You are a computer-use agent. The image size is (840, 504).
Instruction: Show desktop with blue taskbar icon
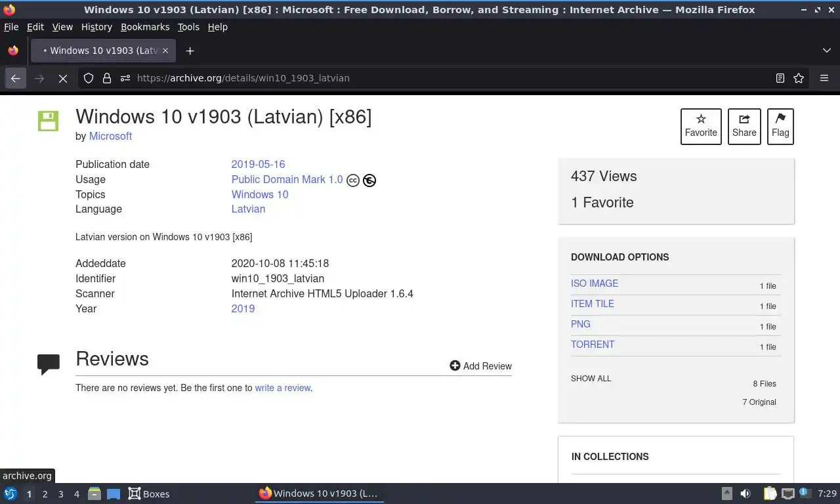[x=114, y=493]
